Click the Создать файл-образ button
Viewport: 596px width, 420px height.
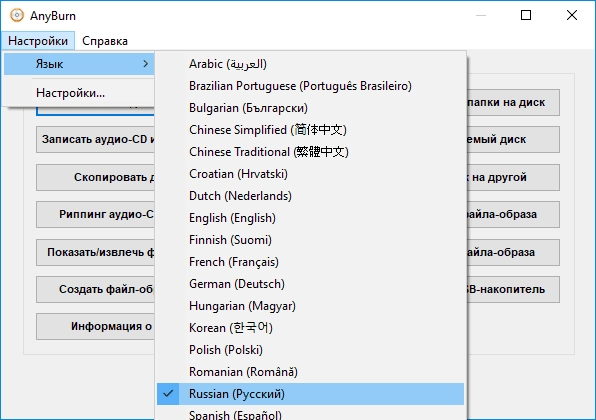click(95, 290)
